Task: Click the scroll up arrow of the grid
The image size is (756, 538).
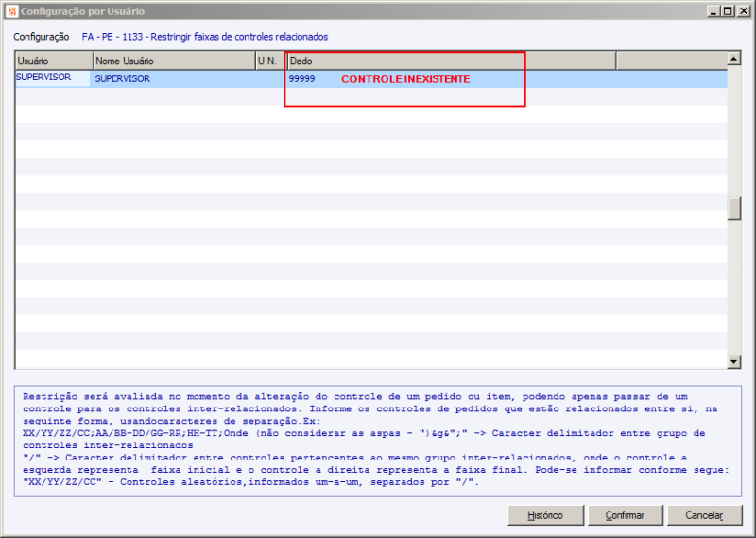Action: (x=734, y=59)
